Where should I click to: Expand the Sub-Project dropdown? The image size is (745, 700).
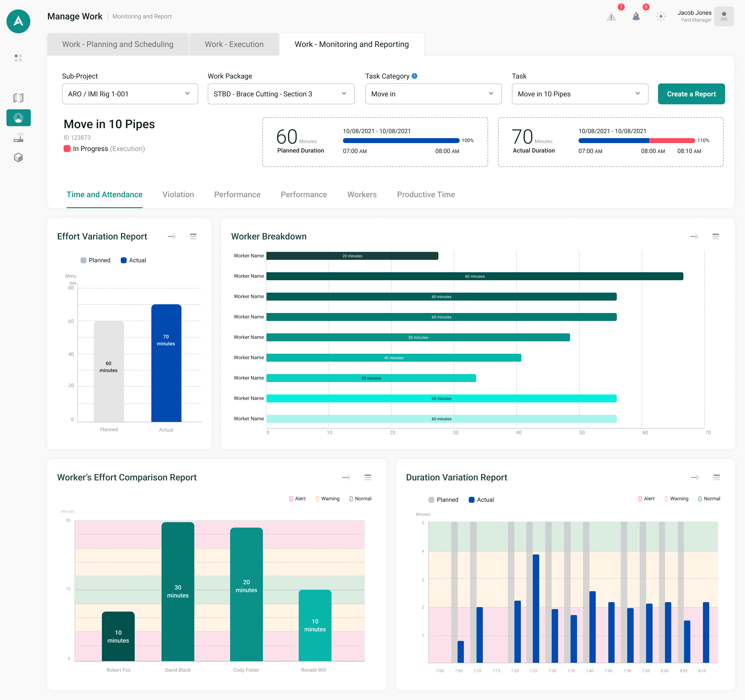130,94
